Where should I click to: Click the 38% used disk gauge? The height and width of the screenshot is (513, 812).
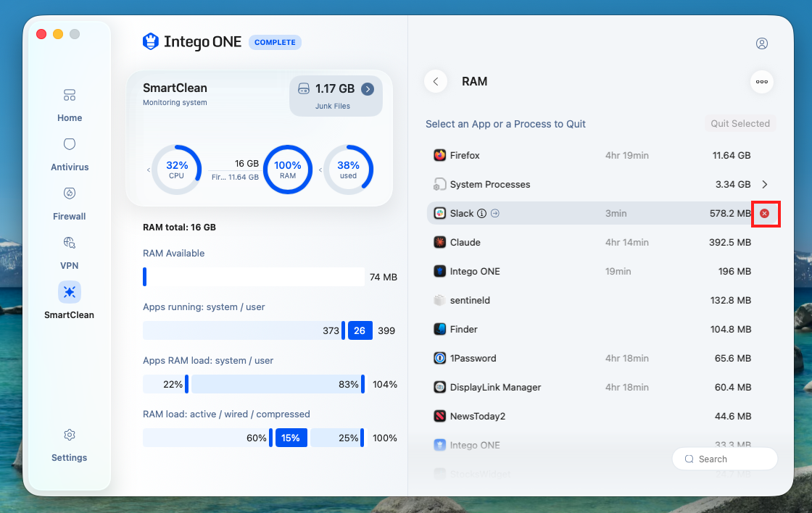pyautogui.click(x=348, y=170)
